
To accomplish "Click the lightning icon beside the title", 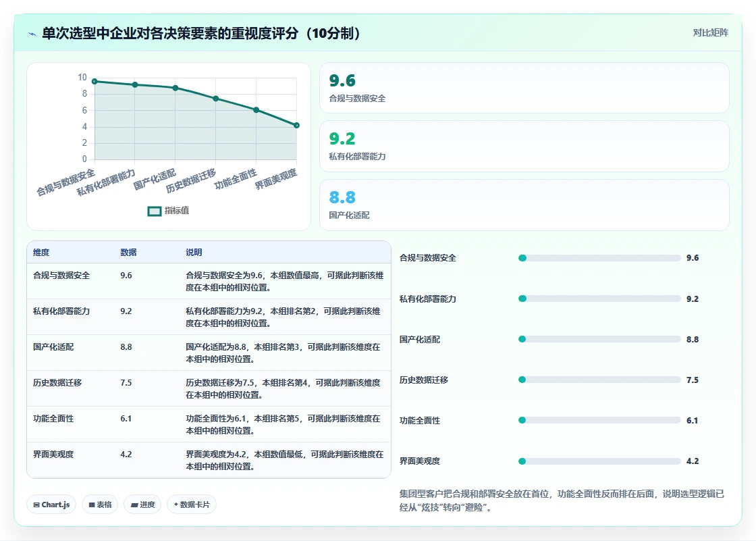I will pyautogui.click(x=32, y=34).
